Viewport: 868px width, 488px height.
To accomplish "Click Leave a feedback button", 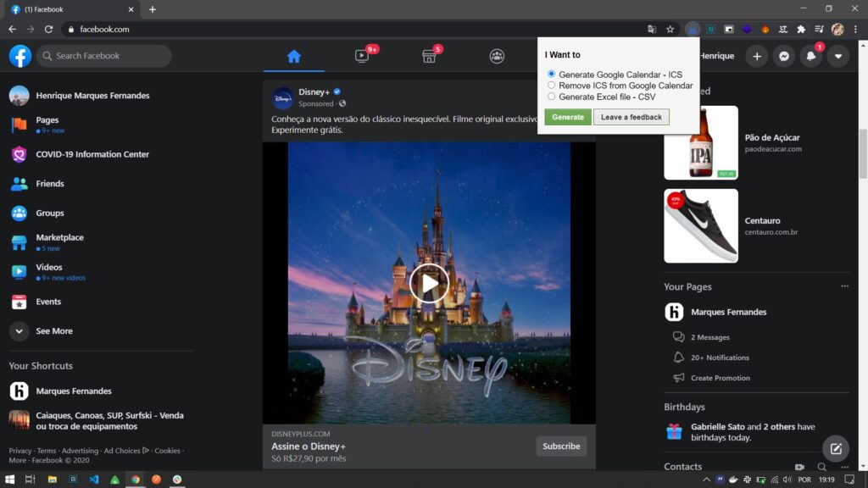I will pos(631,117).
